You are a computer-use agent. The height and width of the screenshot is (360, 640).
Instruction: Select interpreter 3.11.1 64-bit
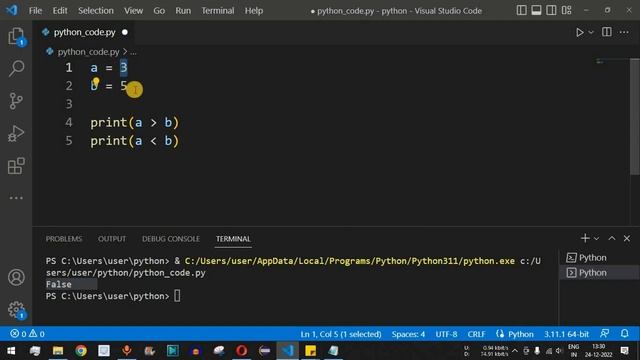click(566, 334)
